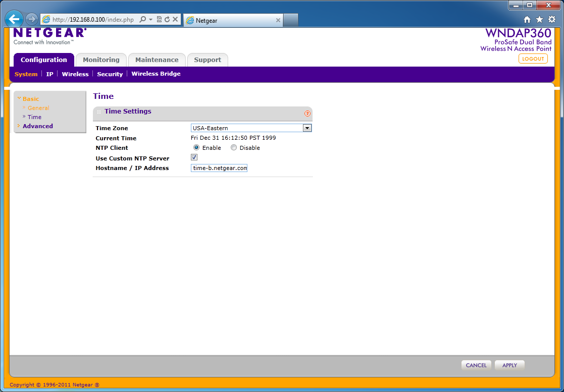Expand the Advanced sidebar section
Screen dimensions: 564x392
click(38, 126)
